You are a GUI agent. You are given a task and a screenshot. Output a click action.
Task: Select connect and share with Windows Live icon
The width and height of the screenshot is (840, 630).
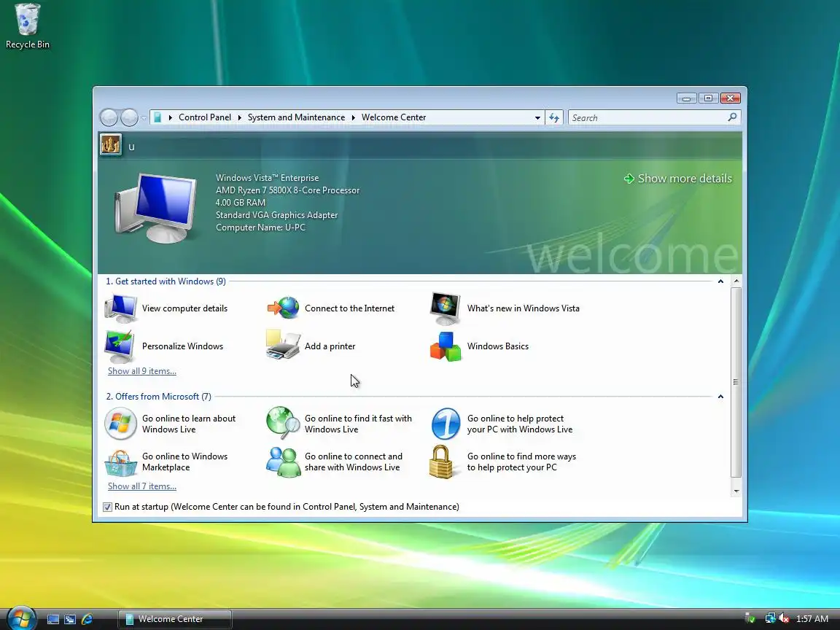click(x=283, y=462)
